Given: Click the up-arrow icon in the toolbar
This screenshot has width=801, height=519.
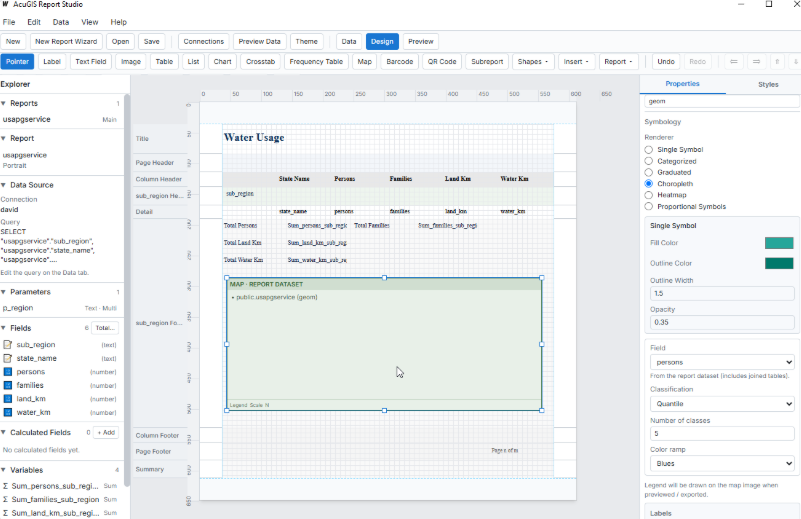Looking at the screenshot, I should tap(777, 61).
